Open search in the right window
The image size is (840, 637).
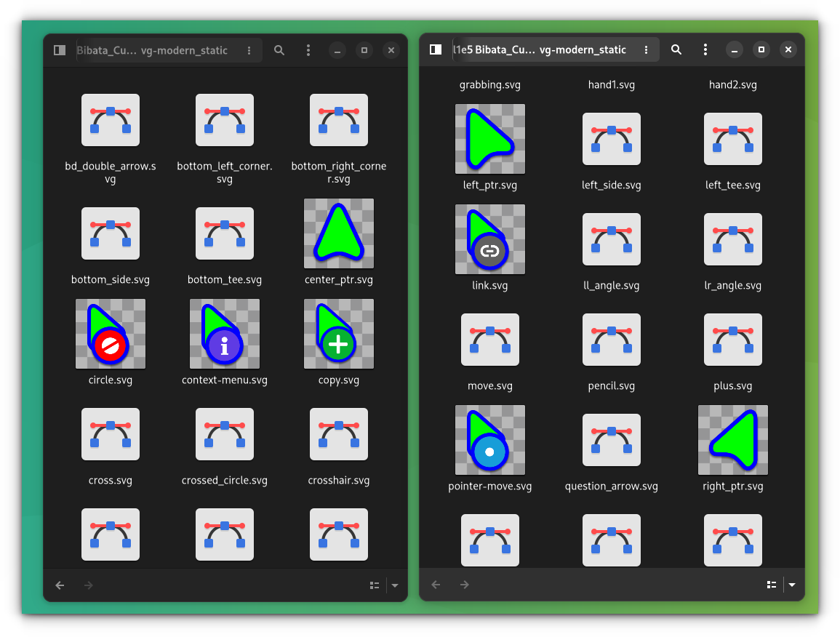click(676, 49)
